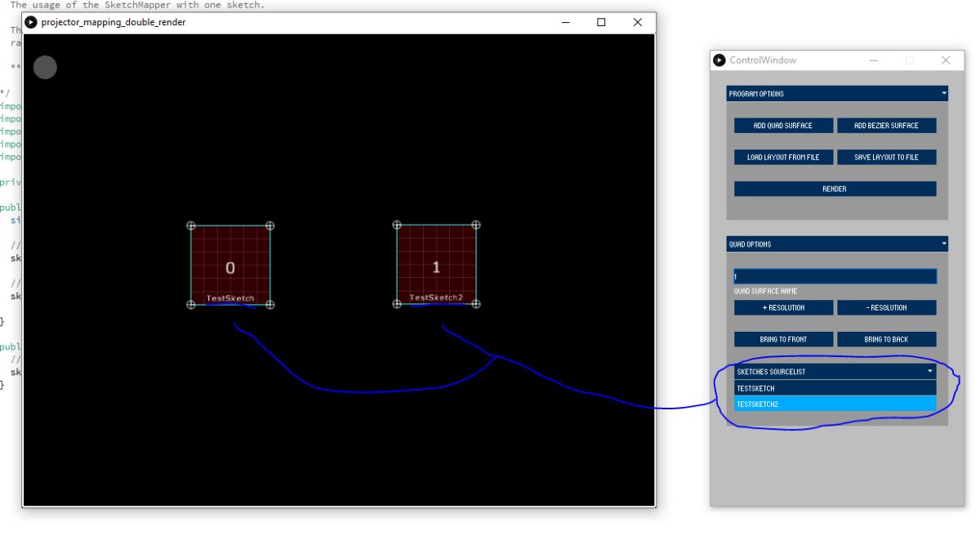Click the Quad Surface Name label
The height and width of the screenshot is (536, 980).
(x=765, y=292)
